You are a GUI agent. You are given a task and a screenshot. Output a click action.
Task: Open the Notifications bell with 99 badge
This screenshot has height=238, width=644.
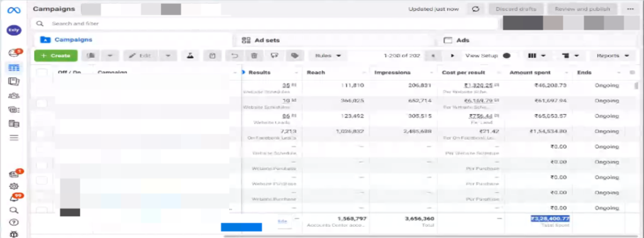[14, 198]
